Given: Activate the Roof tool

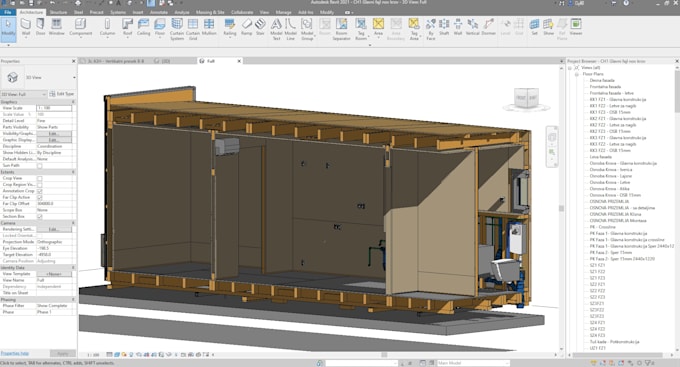Looking at the screenshot, I should coord(127,27).
